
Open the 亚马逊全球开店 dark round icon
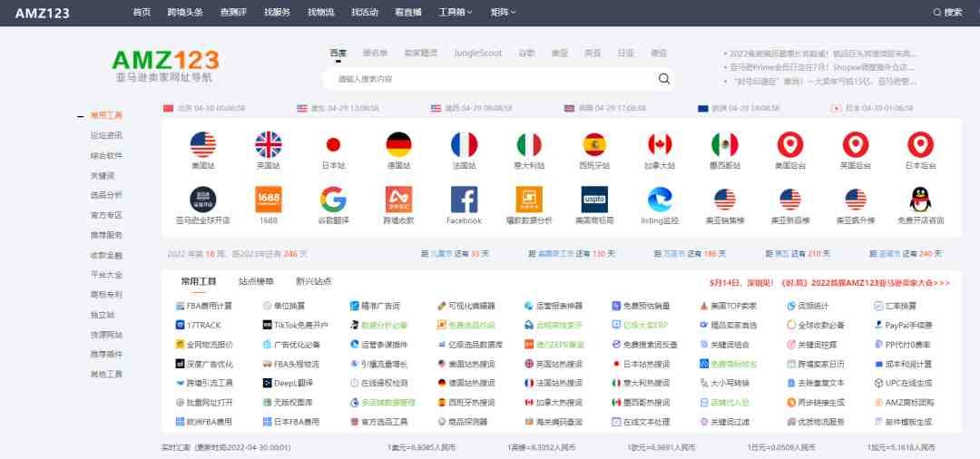pos(203,200)
